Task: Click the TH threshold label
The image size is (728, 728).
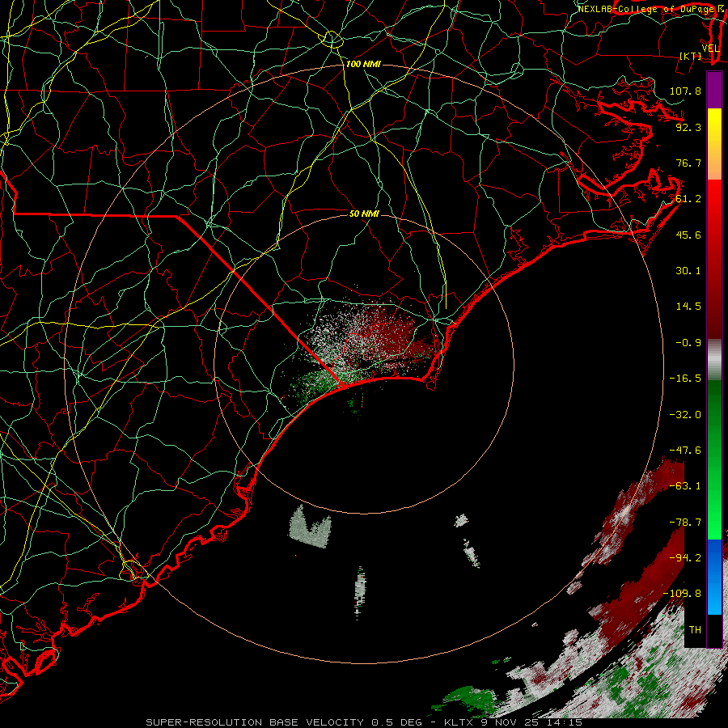Action: 695,630
